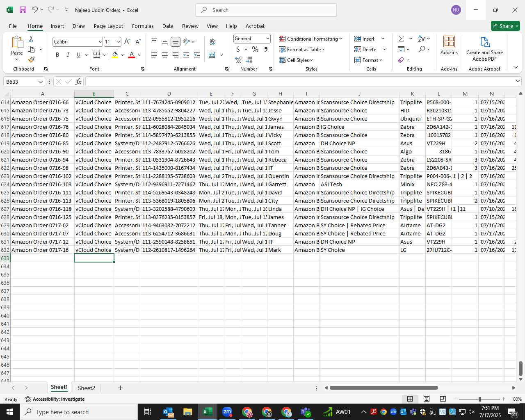Apply red Font Color swatch
This screenshot has height=420, width=525.
[x=132, y=55]
